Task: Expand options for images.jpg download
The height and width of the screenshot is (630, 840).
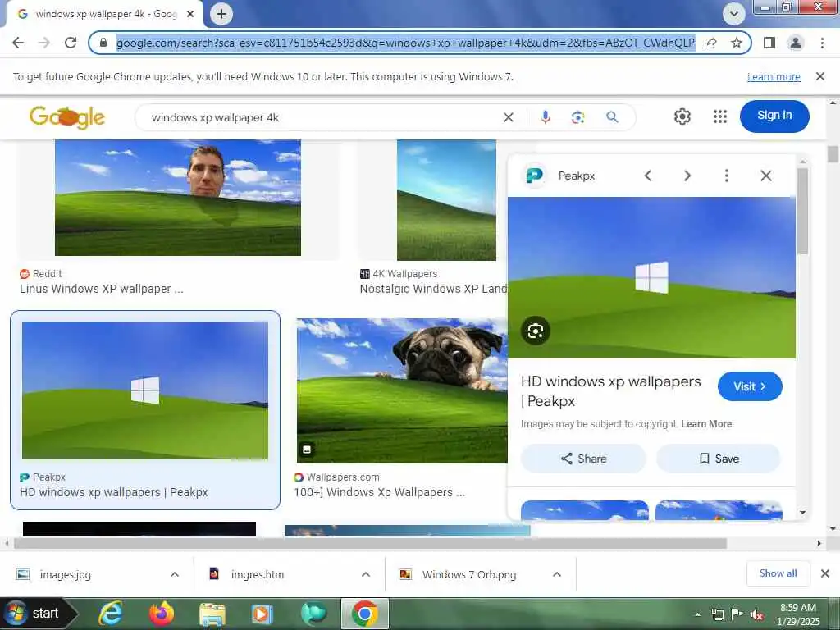Action: click(x=175, y=574)
